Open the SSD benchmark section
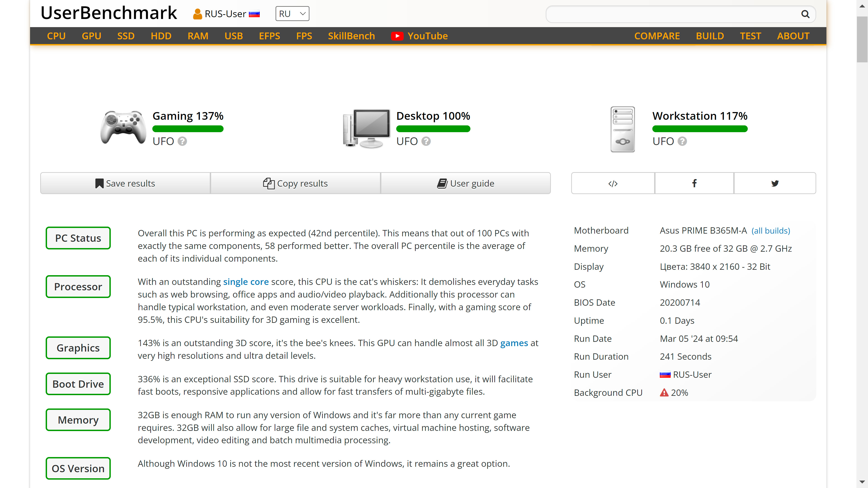Image resolution: width=868 pixels, height=488 pixels. coord(126,35)
